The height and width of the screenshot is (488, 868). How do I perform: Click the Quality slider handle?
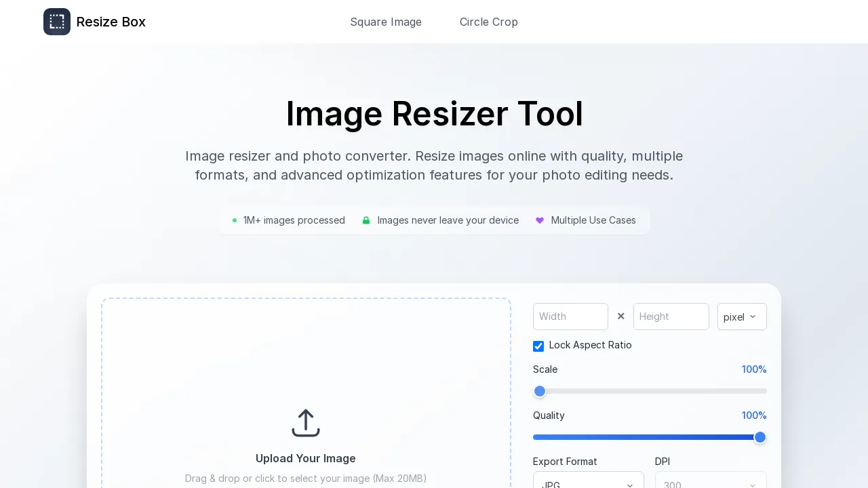pos(760,437)
